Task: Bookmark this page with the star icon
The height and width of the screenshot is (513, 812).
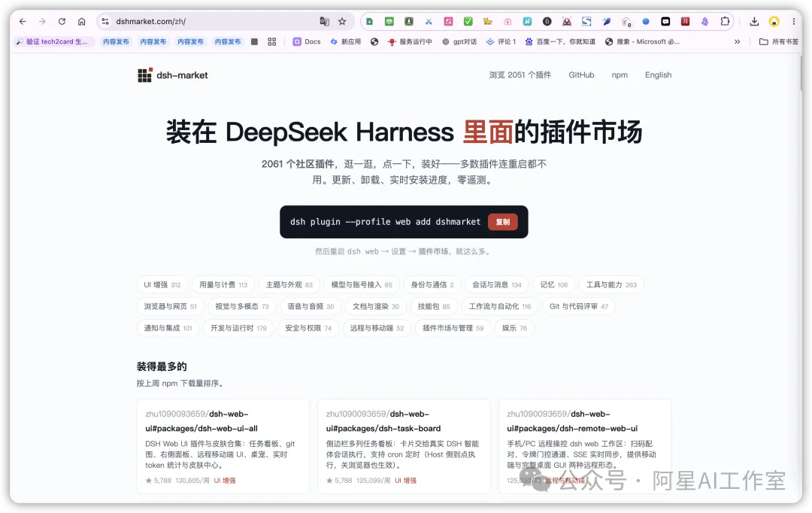Action: [x=342, y=21]
